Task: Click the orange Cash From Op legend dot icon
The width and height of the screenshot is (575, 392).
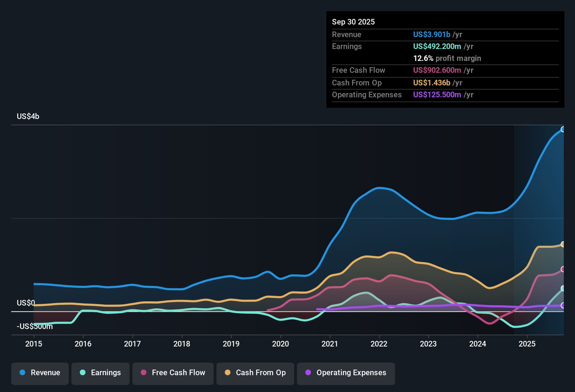Action: (x=227, y=373)
